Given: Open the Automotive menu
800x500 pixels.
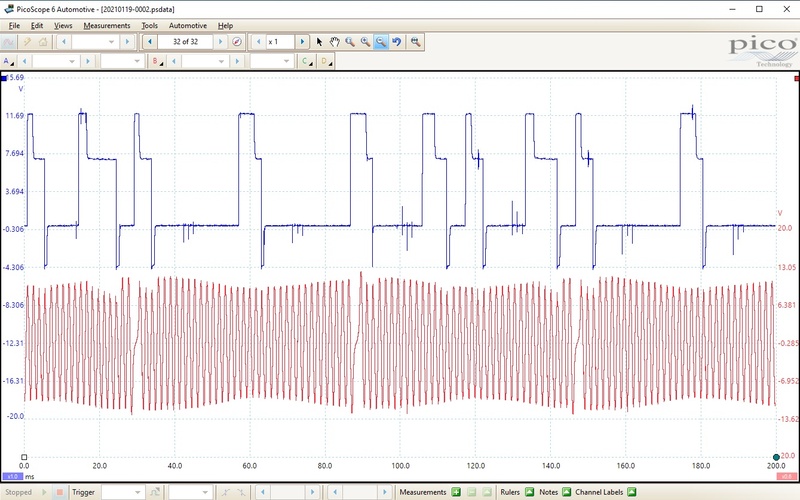Looking at the screenshot, I should [188, 26].
